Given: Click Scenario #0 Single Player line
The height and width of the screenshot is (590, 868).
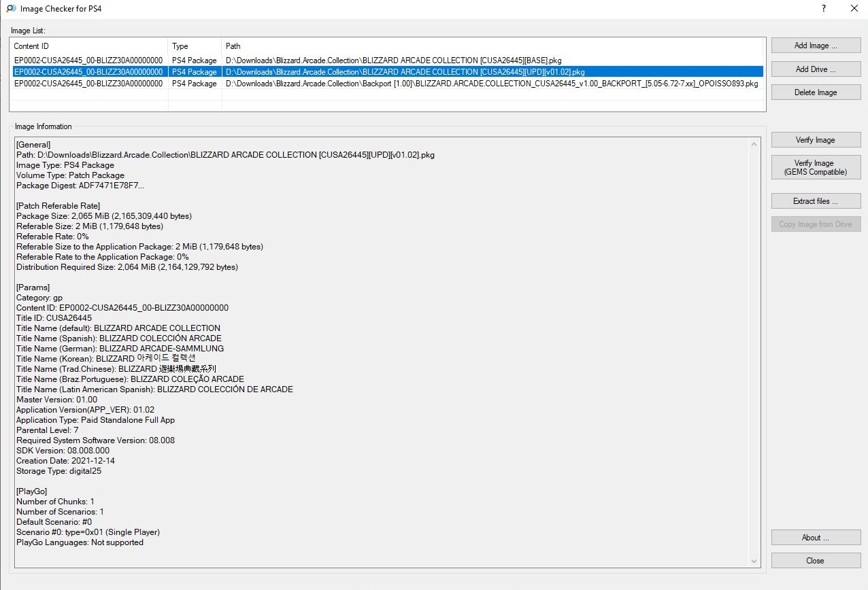Looking at the screenshot, I should point(88,532).
